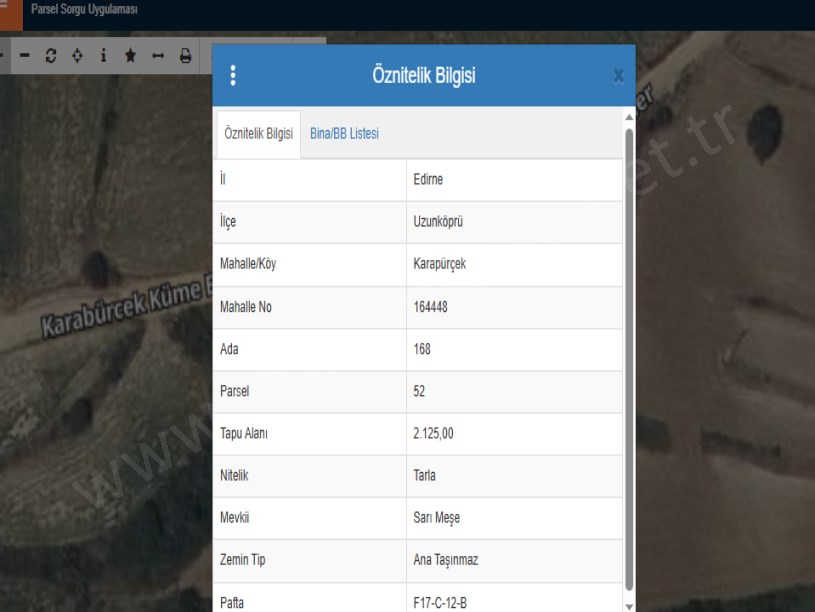
Task: Select the Öznitelik Bilgisi tab
Action: click(x=258, y=134)
